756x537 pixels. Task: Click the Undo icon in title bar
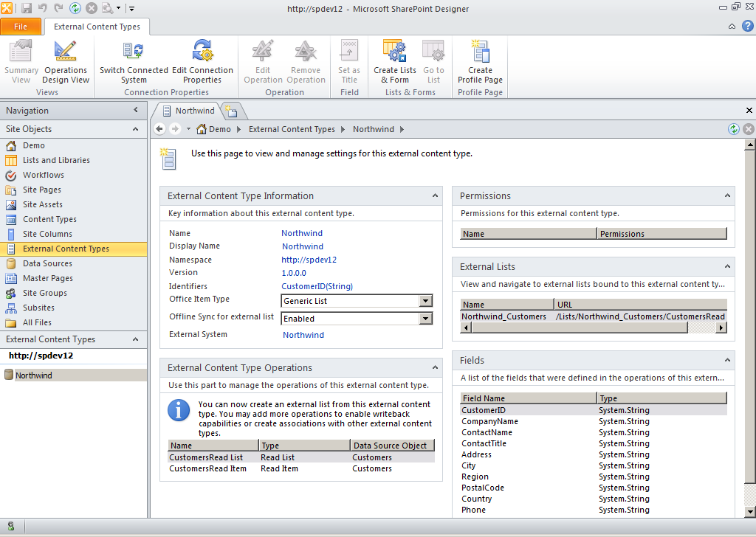(42, 8)
